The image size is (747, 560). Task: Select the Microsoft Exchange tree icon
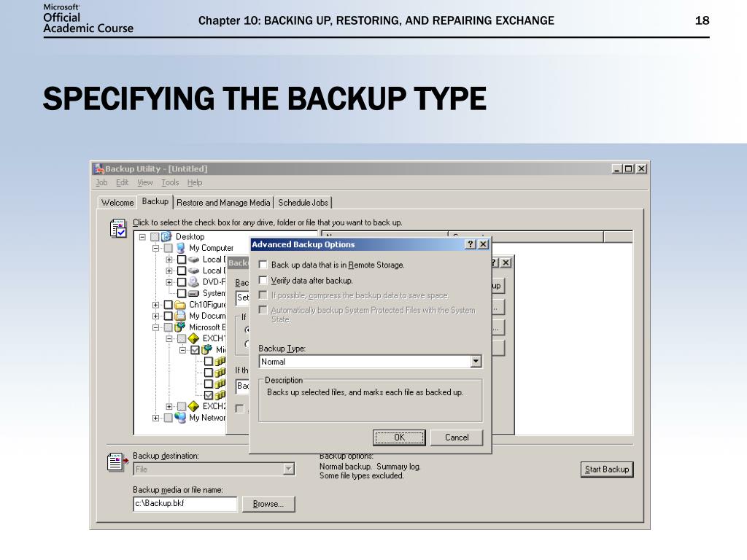click(x=180, y=327)
